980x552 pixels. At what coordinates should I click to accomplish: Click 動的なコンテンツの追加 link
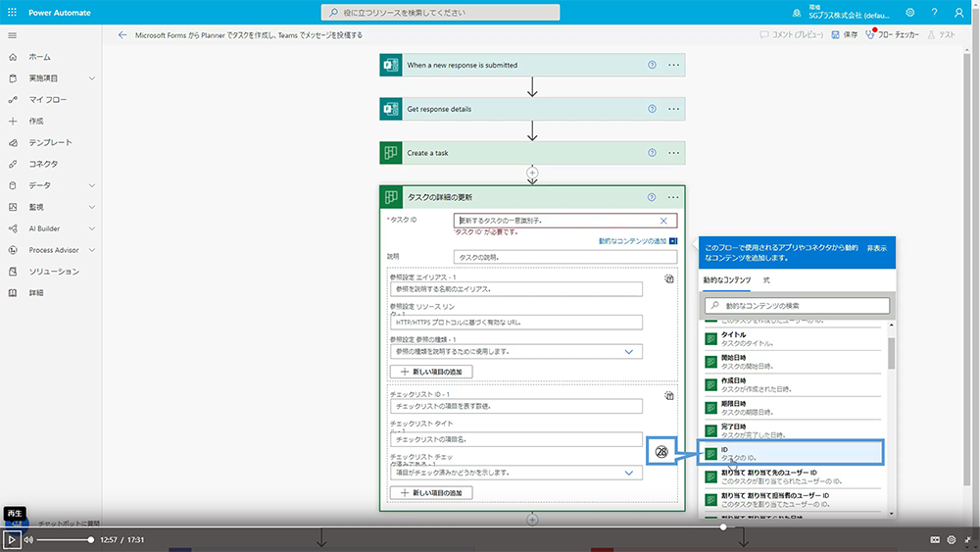[632, 241]
